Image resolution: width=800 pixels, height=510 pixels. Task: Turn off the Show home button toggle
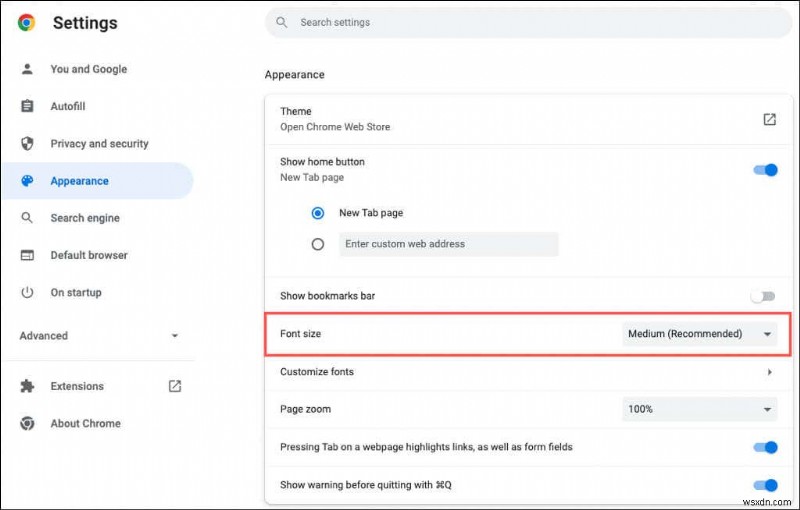coord(765,170)
